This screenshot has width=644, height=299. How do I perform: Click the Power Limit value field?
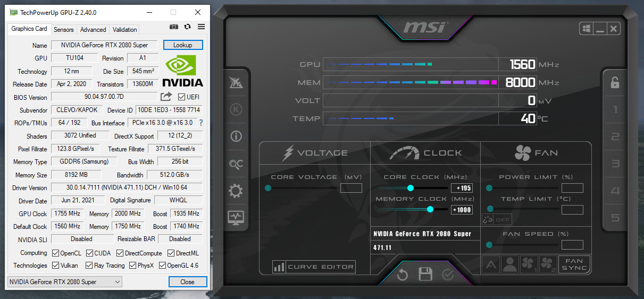click(x=572, y=188)
